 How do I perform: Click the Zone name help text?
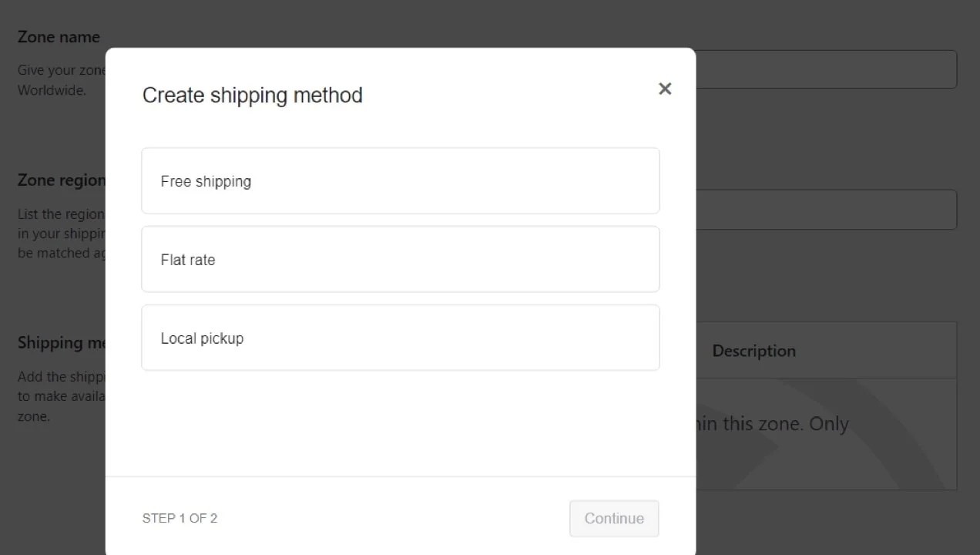pos(60,70)
